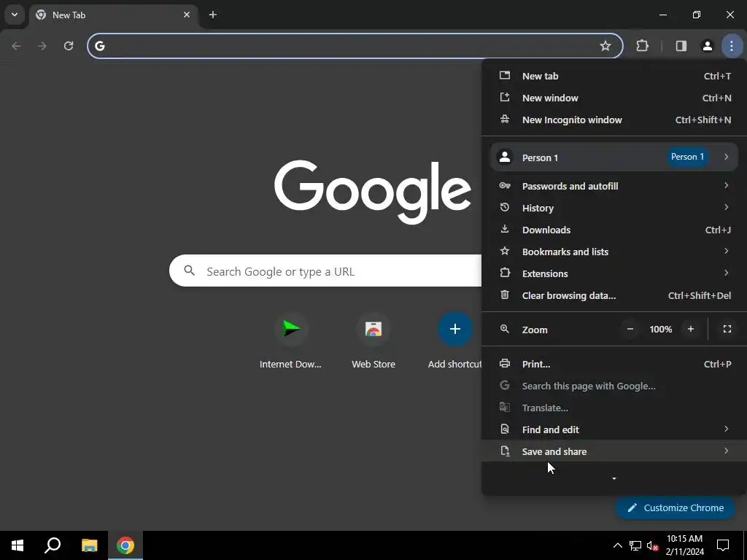The width and height of the screenshot is (747, 560).
Task: Click the Add shortcut plus tile
Action: [455, 329]
